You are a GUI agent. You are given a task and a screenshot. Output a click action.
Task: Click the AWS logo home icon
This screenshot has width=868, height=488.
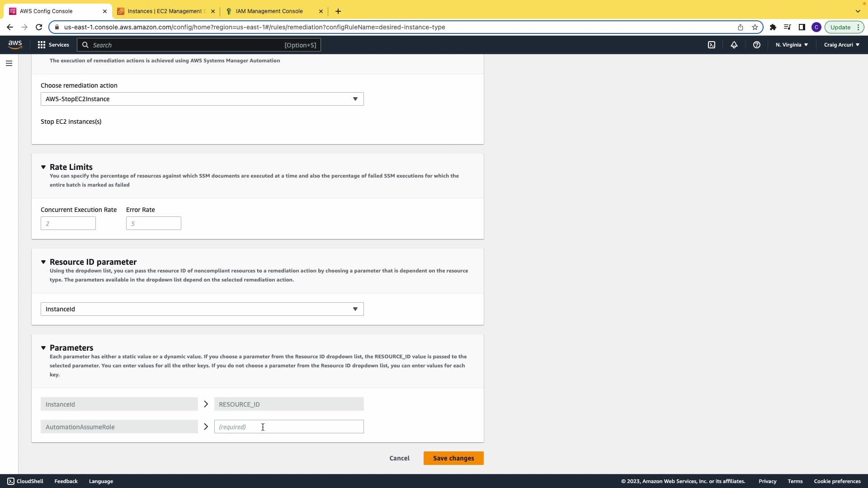pos(15,44)
